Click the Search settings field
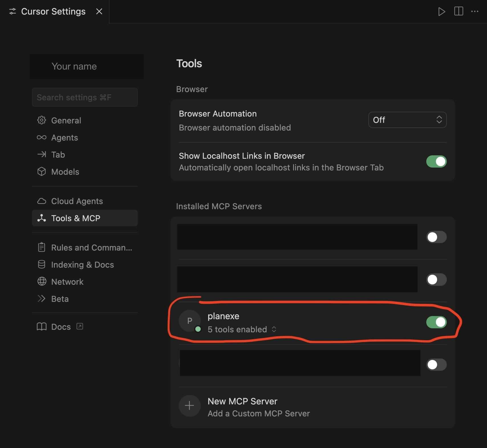The image size is (487, 448). click(x=85, y=97)
